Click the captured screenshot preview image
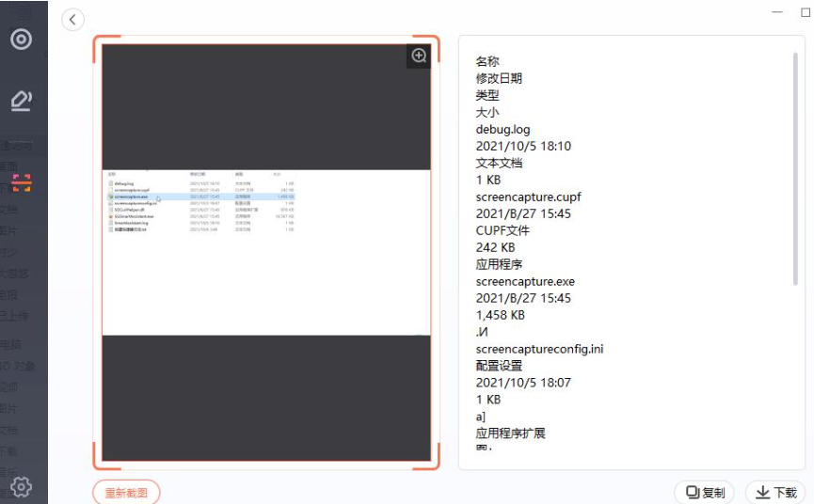This screenshot has width=814, height=504. click(x=265, y=252)
